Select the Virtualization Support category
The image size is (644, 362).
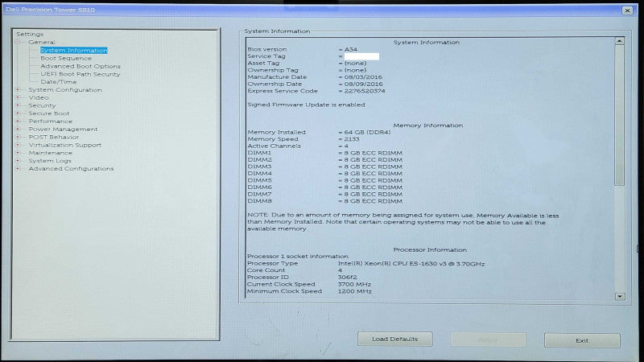(x=65, y=145)
